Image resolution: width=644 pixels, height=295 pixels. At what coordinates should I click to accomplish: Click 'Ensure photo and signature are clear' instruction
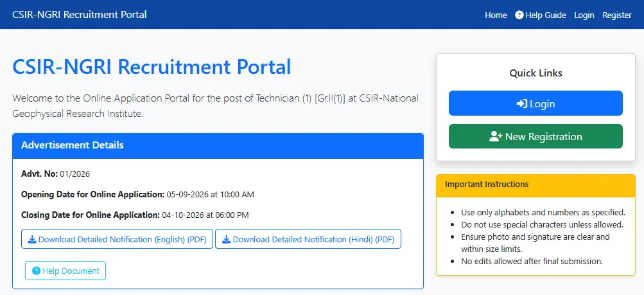coord(535,243)
